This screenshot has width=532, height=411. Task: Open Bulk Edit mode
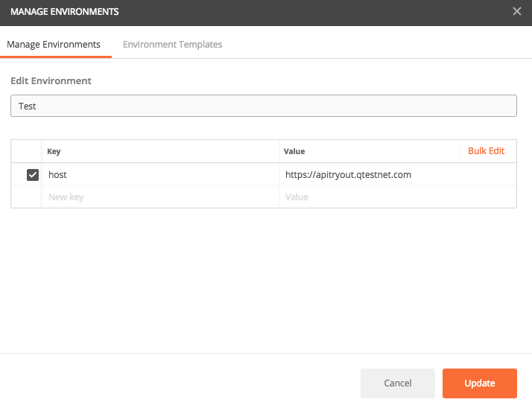pos(486,151)
